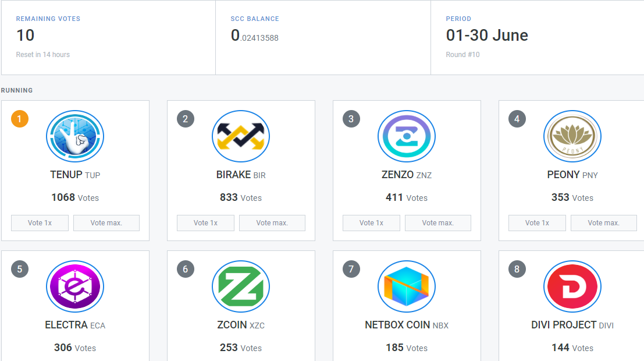The width and height of the screenshot is (644, 361).
Task: Select the DIVI PROJECT red logo
Action: (x=572, y=286)
